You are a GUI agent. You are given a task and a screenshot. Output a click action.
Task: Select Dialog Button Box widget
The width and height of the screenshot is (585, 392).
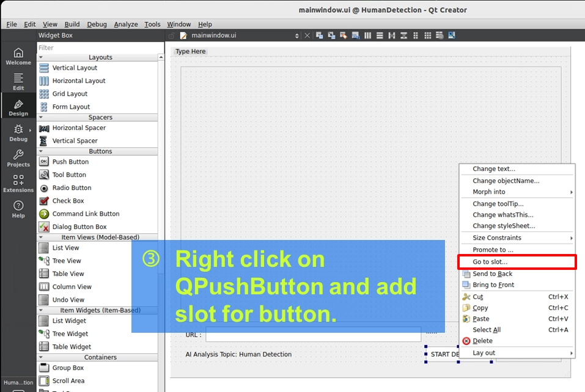(79, 227)
